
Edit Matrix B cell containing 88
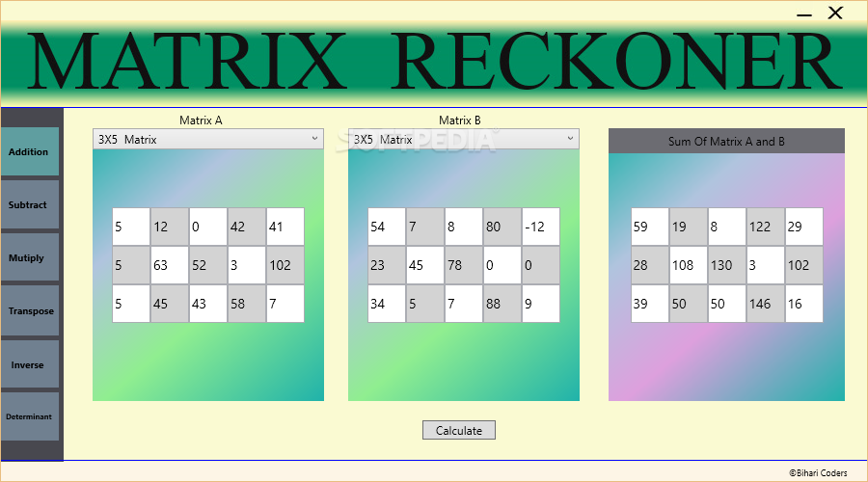tap(502, 304)
